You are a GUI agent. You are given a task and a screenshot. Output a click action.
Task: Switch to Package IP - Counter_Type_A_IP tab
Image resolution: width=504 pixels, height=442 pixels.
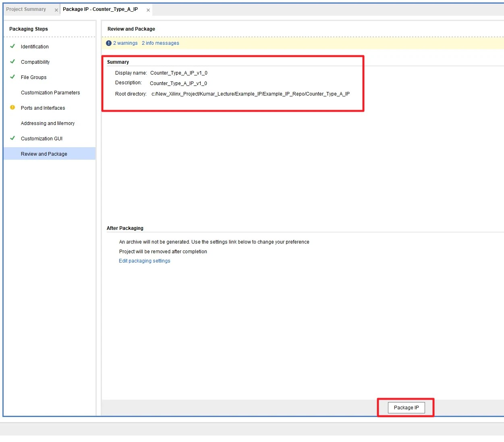pos(100,9)
